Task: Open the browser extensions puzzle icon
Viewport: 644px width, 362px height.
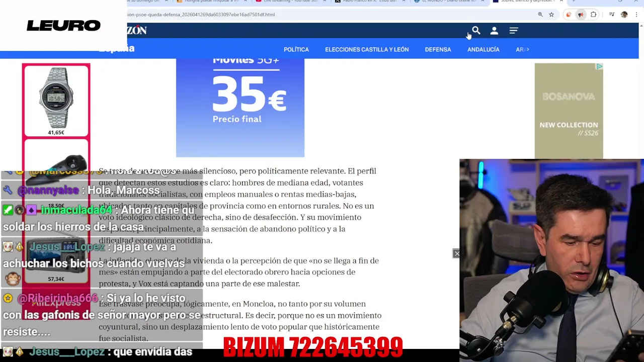Action: (593, 15)
